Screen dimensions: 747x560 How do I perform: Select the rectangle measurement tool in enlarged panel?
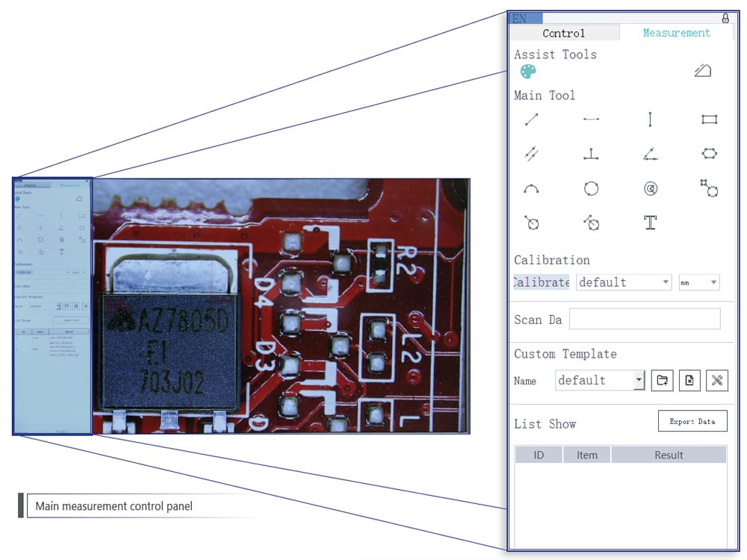(x=709, y=119)
